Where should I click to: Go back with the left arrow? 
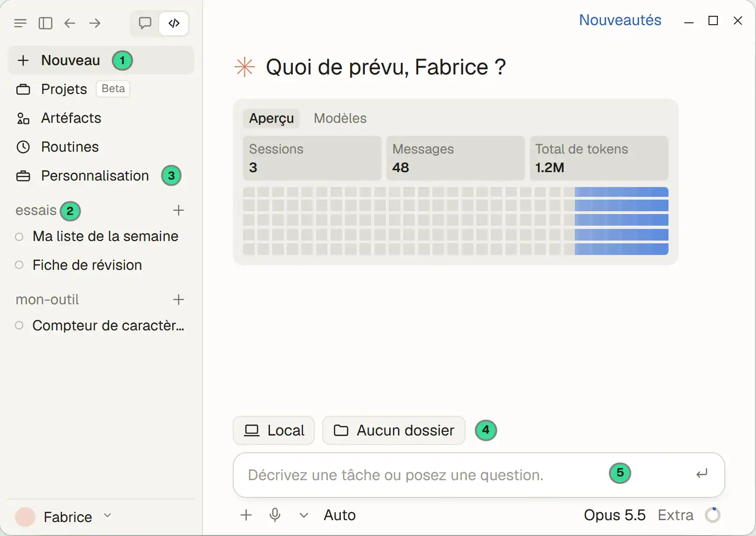[x=70, y=23]
